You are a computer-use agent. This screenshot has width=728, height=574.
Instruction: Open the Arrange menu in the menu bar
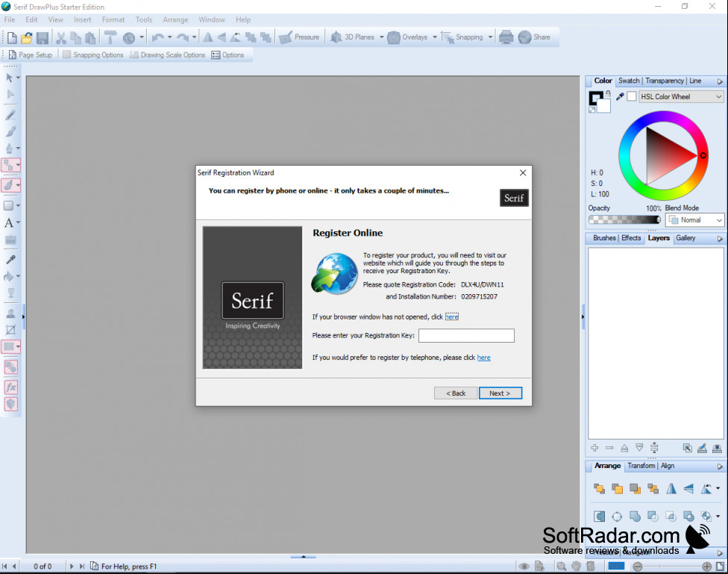(175, 19)
